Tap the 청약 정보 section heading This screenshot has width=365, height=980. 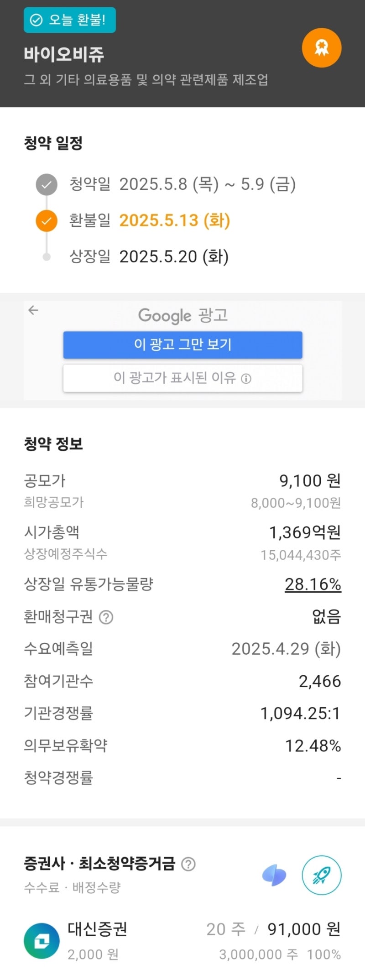53,444
